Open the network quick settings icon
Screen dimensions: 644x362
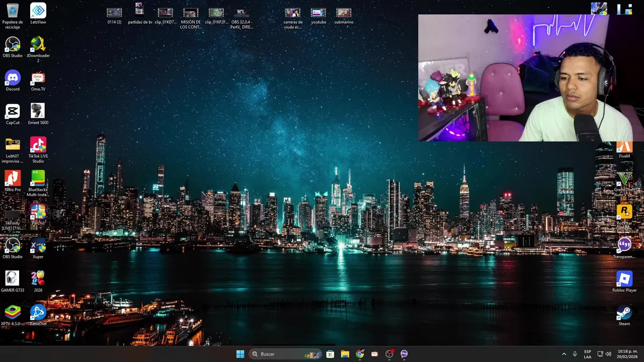pyautogui.click(x=600, y=354)
